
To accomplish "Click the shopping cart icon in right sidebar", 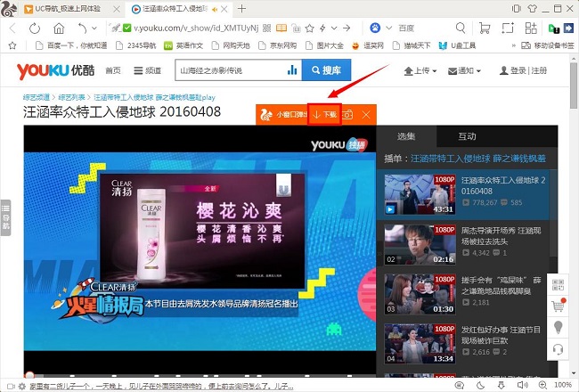I will pos(559,306).
